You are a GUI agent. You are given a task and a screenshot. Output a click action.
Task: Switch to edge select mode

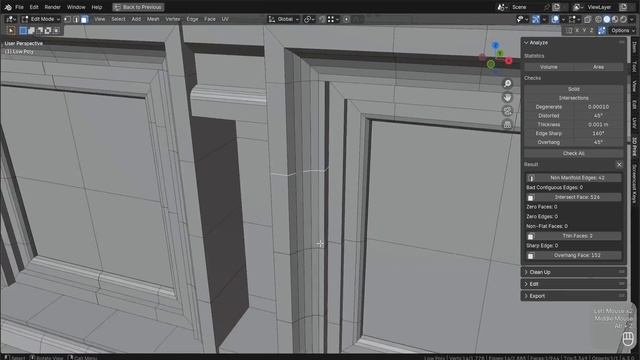click(x=76, y=19)
